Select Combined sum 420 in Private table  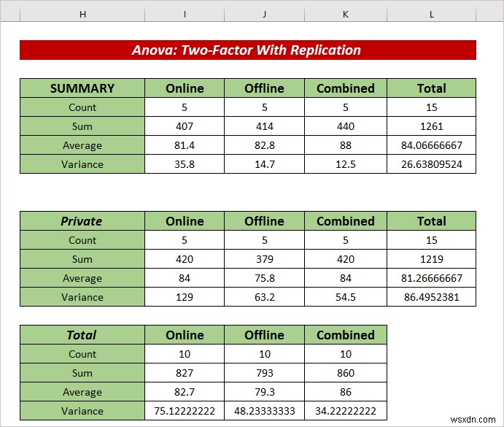pyautogui.click(x=346, y=259)
